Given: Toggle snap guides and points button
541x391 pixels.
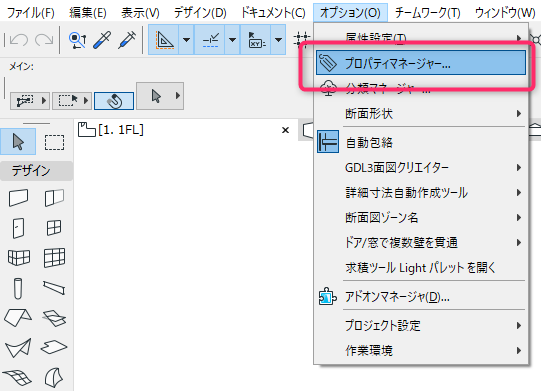Looking at the screenshot, I should [x=210, y=40].
